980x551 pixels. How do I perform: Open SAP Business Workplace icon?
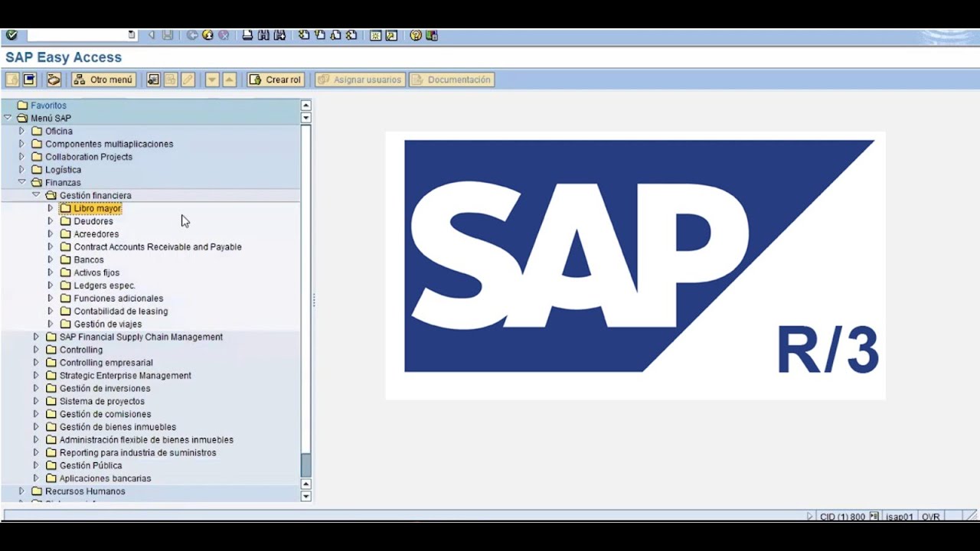[54, 80]
